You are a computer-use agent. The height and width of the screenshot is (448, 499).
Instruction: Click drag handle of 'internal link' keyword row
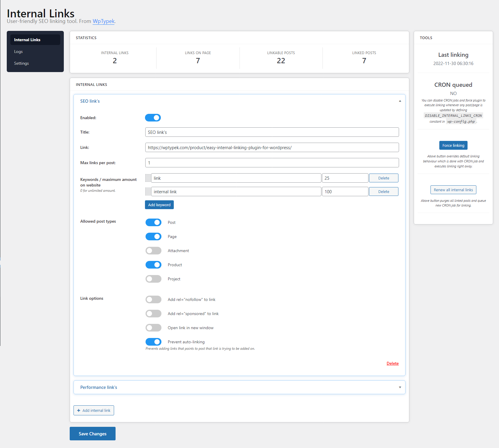tap(148, 191)
